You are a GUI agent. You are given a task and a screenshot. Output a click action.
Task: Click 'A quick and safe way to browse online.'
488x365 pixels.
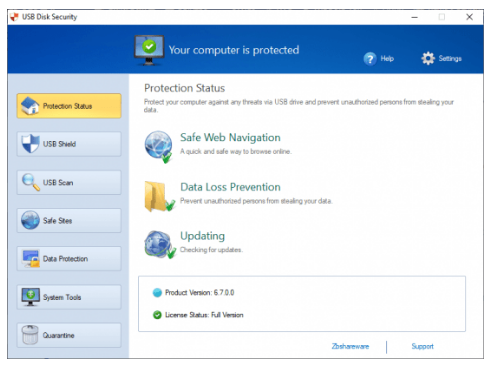point(236,151)
